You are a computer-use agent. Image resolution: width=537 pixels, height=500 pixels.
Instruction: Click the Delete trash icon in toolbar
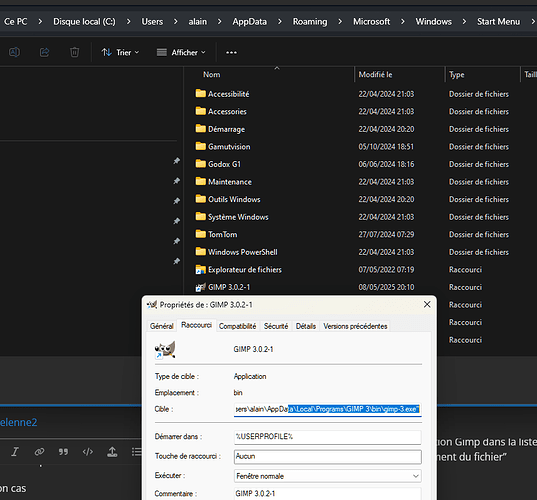[x=74, y=52]
